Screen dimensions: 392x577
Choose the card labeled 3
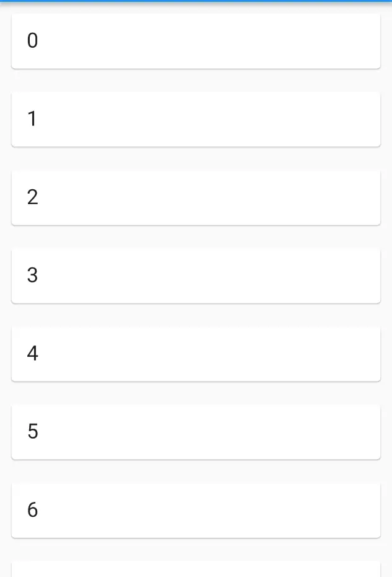coord(196,275)
